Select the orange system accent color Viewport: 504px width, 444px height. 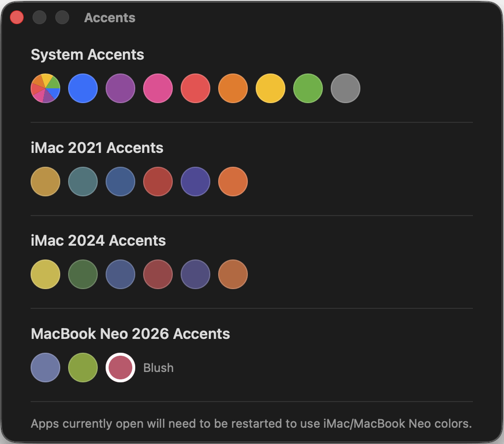click(x=233, y=88)
